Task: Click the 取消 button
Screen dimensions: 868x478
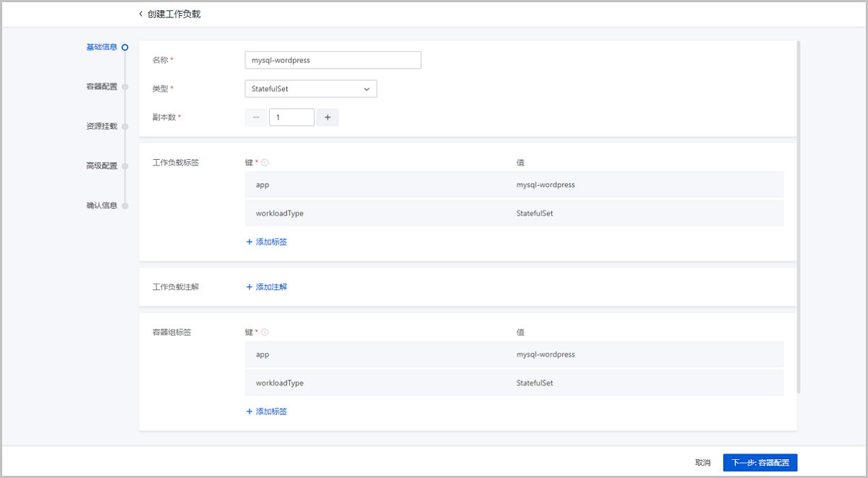Action: click(703, 462)
